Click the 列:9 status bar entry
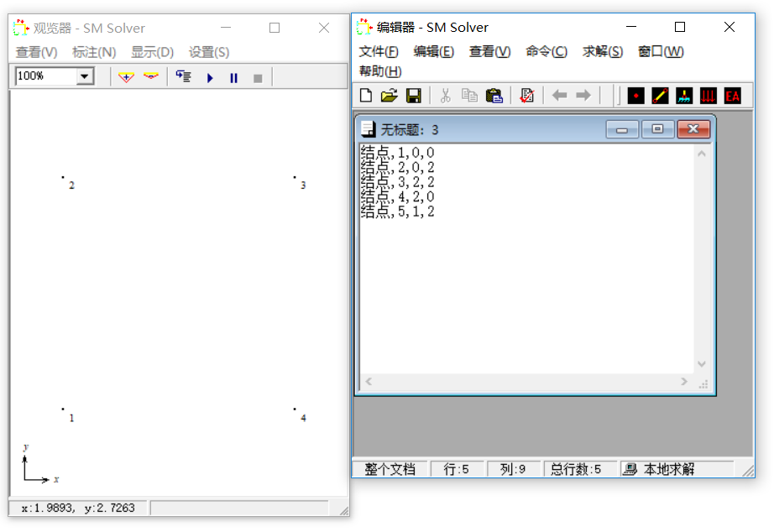The width and height of the screenshot is (774, 532). [512, 469]
